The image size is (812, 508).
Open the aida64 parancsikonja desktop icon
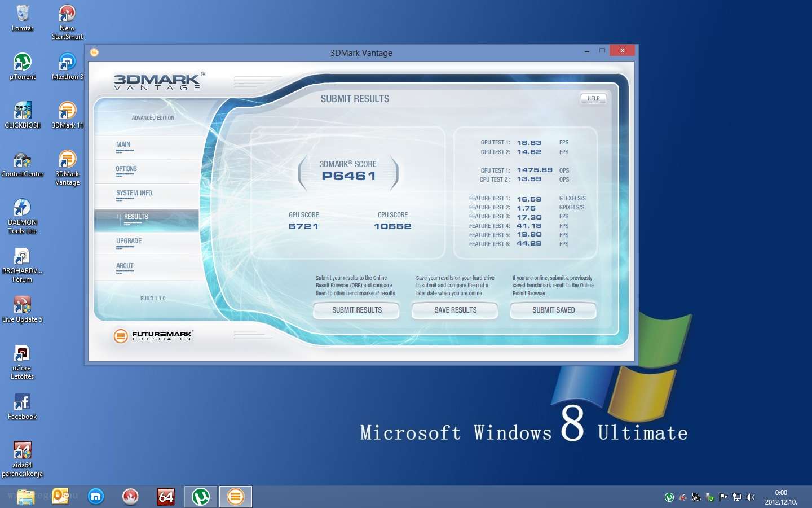click(23, 458)
